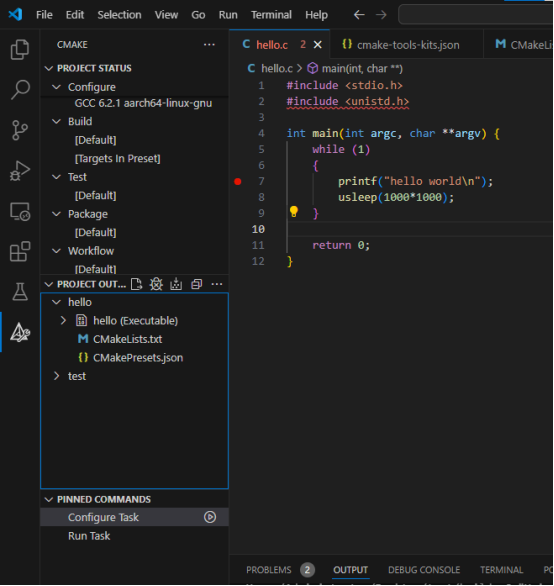This screenshot has height=586, width=554.
Task: Open the Extensions view icon
Action: pos(20,252)
